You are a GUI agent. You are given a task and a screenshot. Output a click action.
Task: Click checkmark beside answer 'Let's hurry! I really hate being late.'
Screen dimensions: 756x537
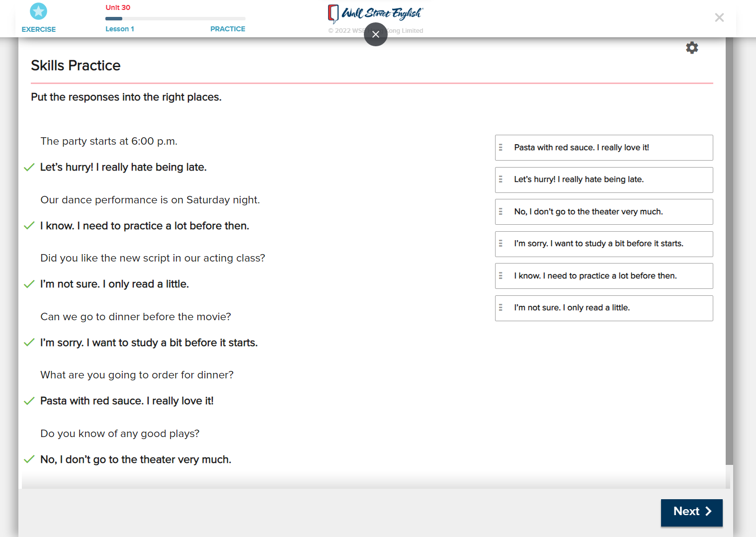click(29, 167)
